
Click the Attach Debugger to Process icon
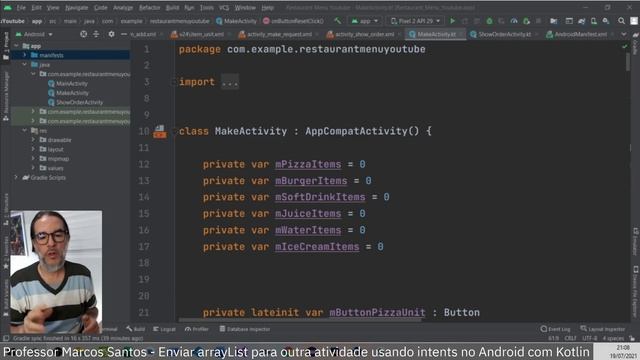[527, 21]
